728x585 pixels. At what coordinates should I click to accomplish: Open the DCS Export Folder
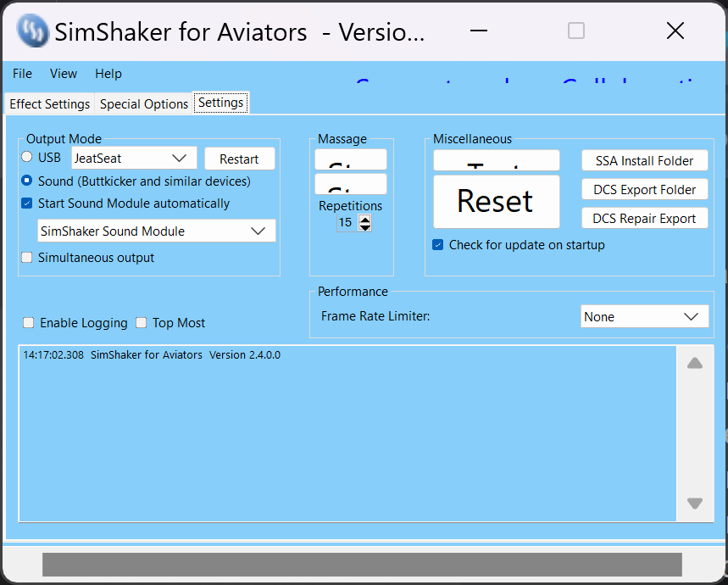point(644,189)
